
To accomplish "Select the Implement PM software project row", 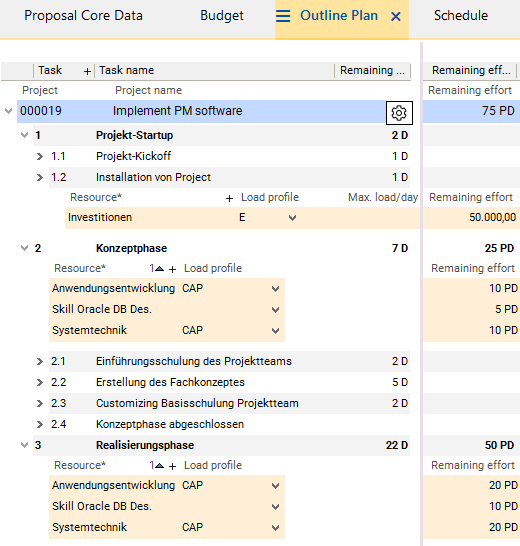I will click(201, 111).
